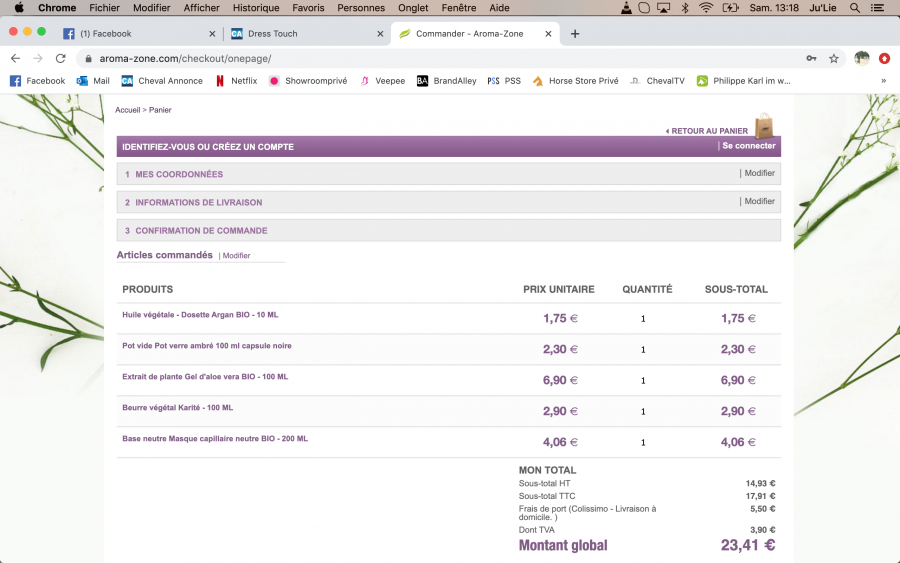Click Modifier next to Articles commandés
Viewport: 900px width, 563px height.
(x=236, y=256)
